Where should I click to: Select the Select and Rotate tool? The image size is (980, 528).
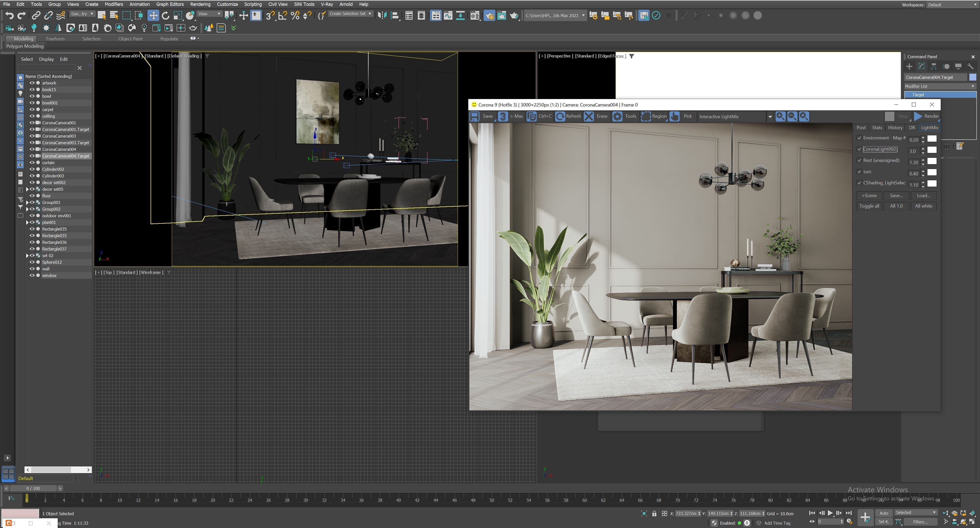pyautogui.click(x=165, y=15)
